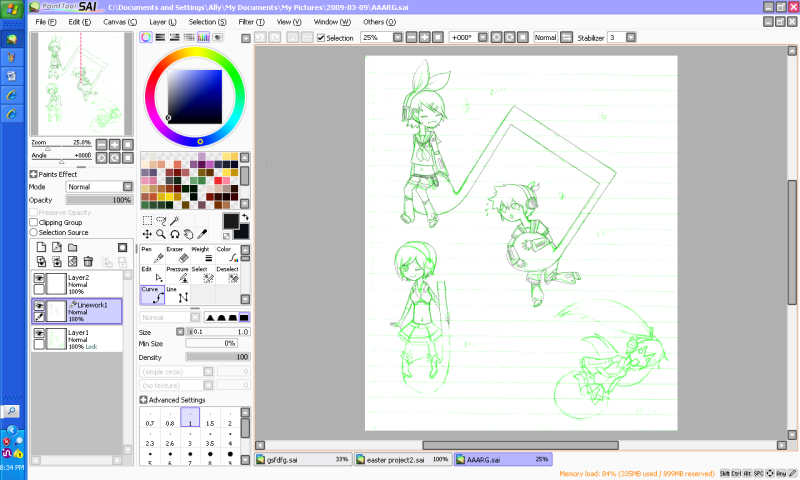Select the Line tool
Viewport: 800px width, 480px height.
point(178,294)
